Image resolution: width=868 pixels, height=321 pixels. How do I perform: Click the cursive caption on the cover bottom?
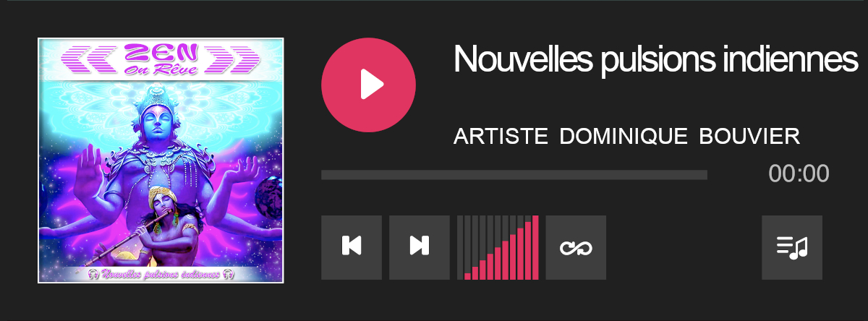point(161,274)
